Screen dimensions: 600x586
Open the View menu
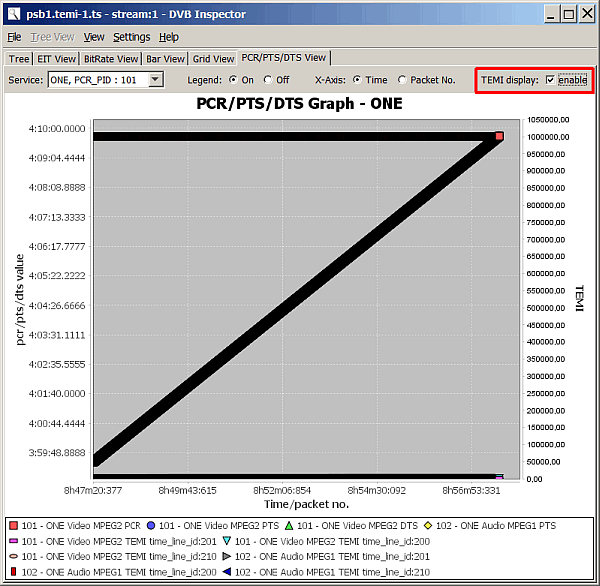pyautogui.click(x=94, y=37)
